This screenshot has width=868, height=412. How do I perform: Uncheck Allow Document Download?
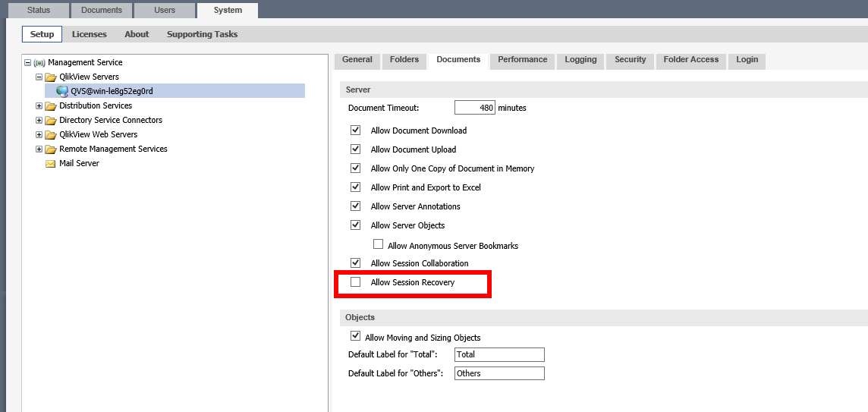coord(355,131)
